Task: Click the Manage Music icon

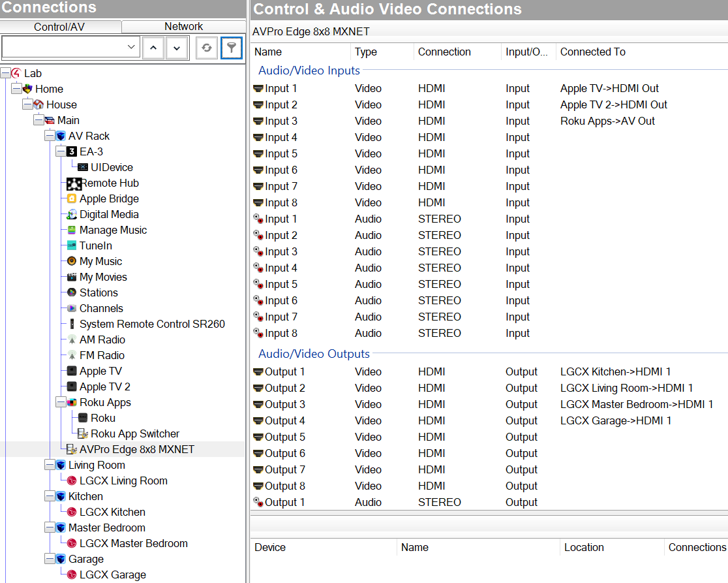Action: 72,230
